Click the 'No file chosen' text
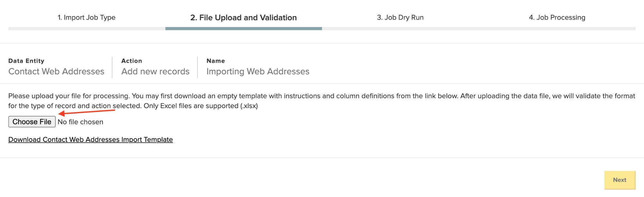The image size is (644, 197). 81,122
